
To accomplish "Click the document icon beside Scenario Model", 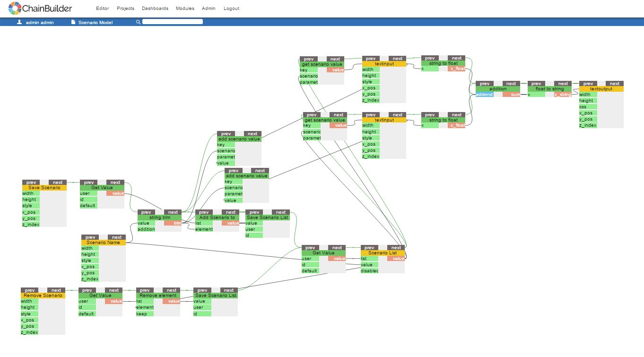I will pyautogui.click(x=73, y=22).
